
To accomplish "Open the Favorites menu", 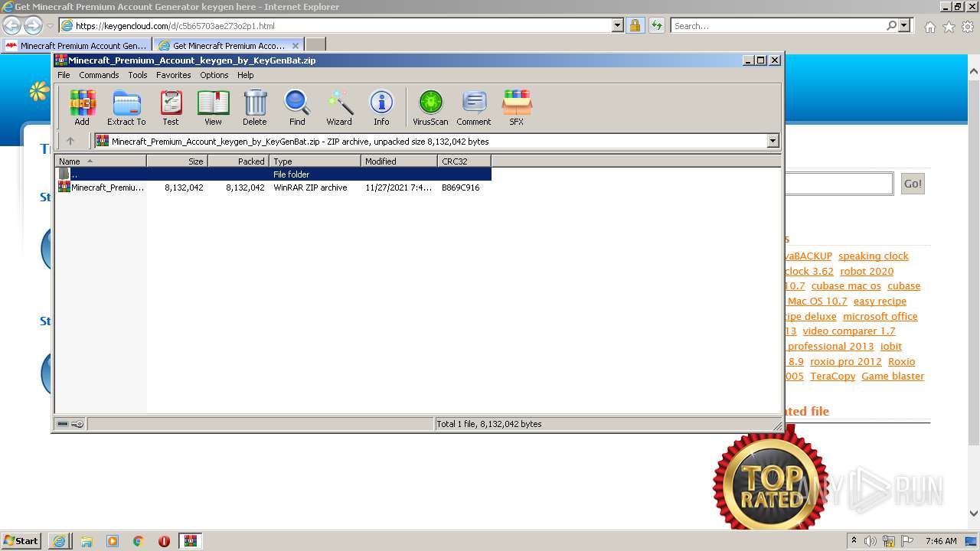I will 174,75.
